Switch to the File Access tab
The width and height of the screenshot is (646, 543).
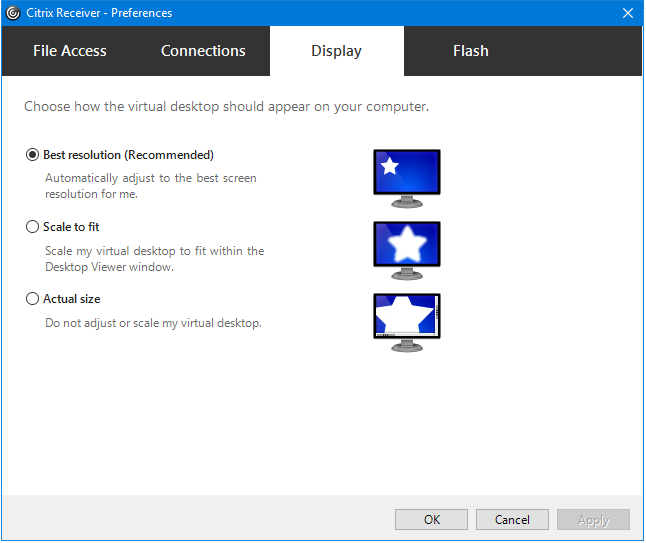click(70, 51)
